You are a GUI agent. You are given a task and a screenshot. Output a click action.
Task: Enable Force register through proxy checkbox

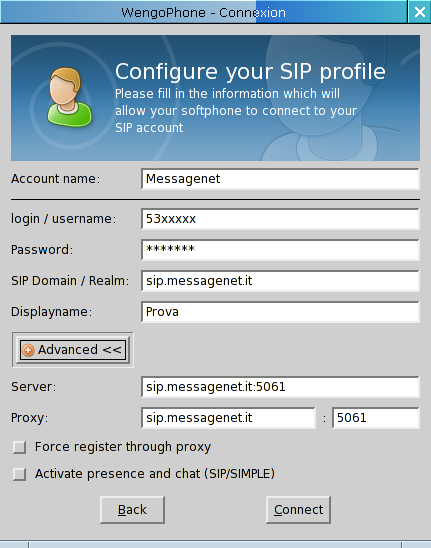coord(19,447)
